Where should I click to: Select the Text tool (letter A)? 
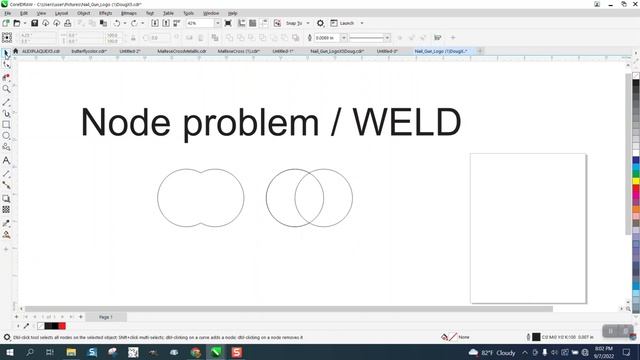(6, 160)
